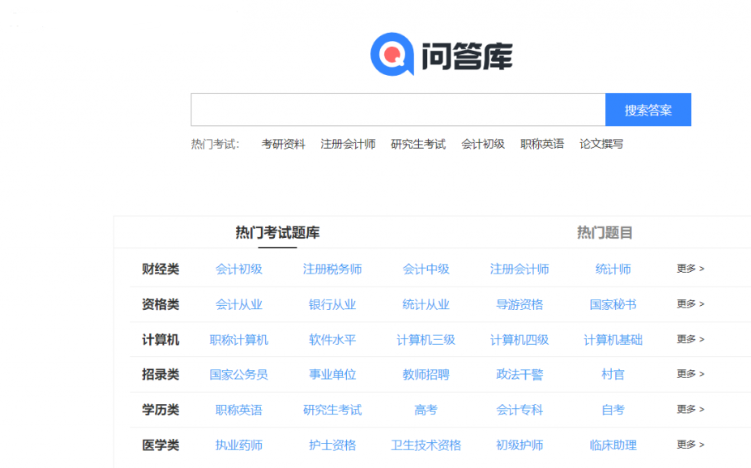Open the 国家秘书 question bank

(613, 305)
